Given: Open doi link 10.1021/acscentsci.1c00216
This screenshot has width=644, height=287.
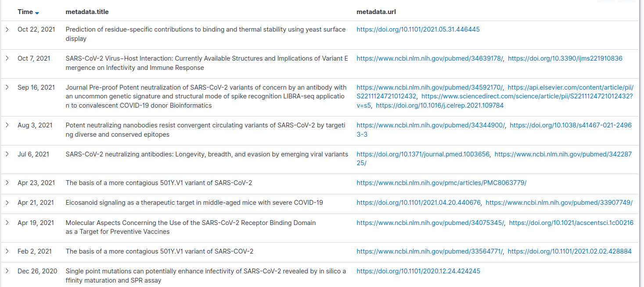Looking at the screenshot, I should point(571,223).
